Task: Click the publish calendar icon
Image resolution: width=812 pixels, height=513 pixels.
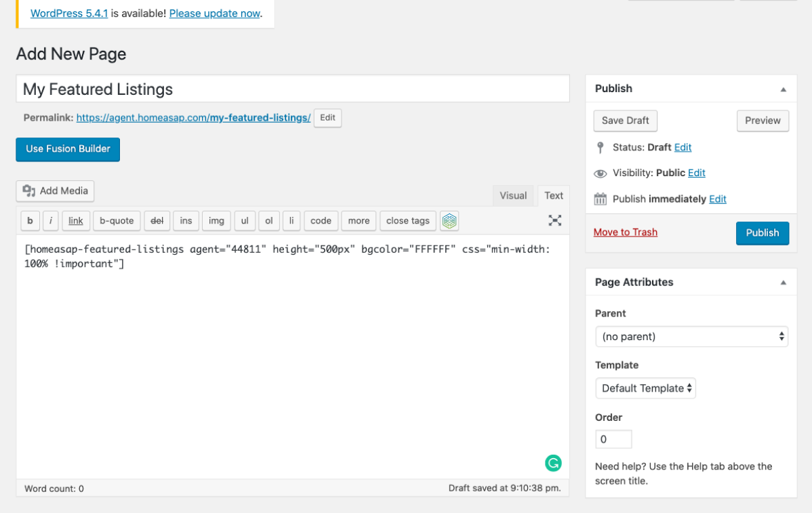Action: pos(601,199)
